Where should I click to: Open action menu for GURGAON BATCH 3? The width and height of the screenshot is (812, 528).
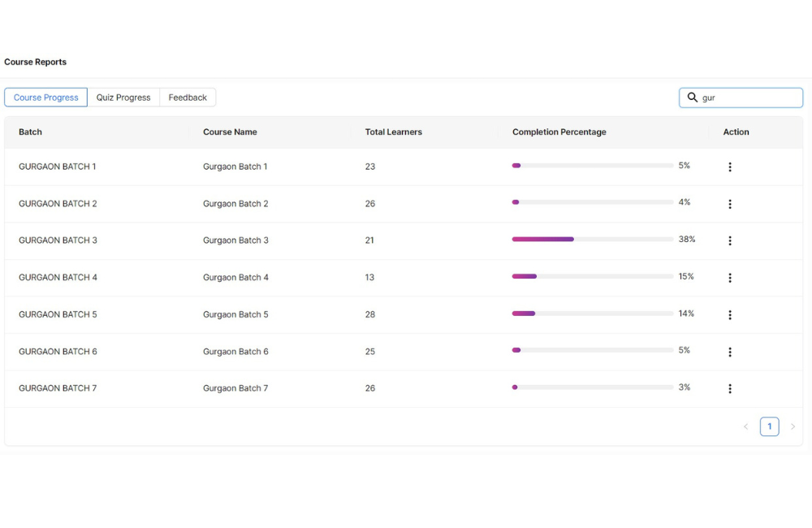click(730, 241)
